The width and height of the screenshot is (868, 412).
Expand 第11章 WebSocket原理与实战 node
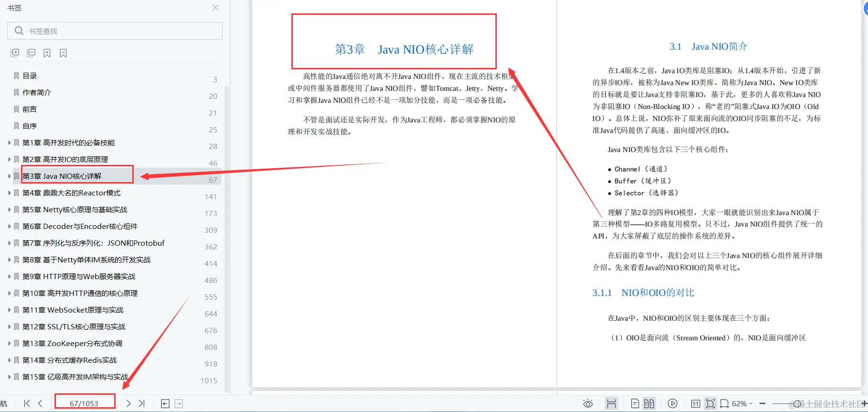(9, 310)
